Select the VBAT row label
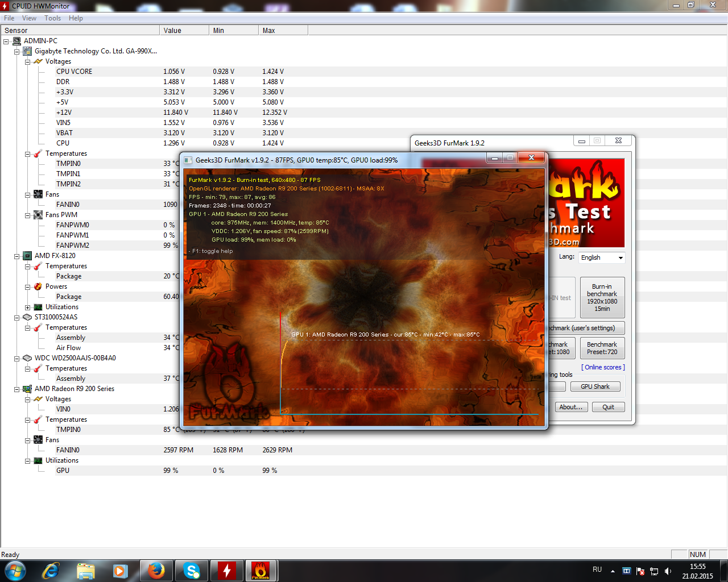 click(x=64, y=133)
